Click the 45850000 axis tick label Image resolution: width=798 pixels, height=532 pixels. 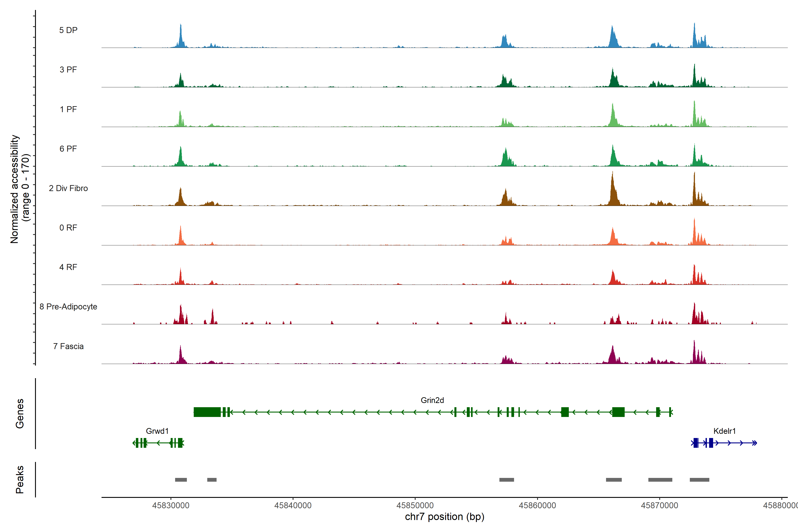point(415,506)
